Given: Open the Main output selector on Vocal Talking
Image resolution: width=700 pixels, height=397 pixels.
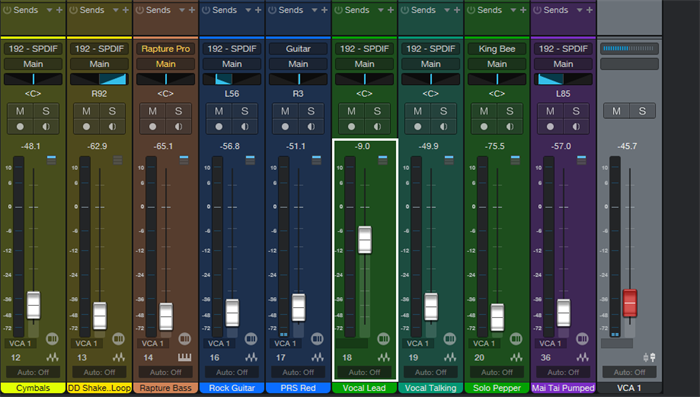Looking at the screenshot, I should (431, 64).
